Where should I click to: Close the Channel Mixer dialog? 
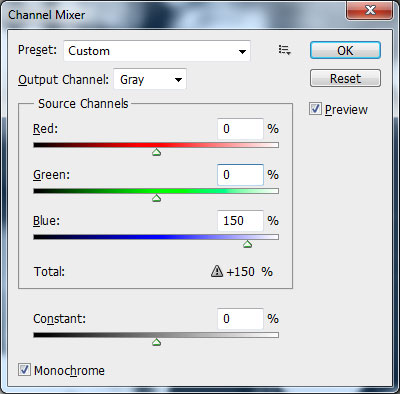[x=370, y=10]
